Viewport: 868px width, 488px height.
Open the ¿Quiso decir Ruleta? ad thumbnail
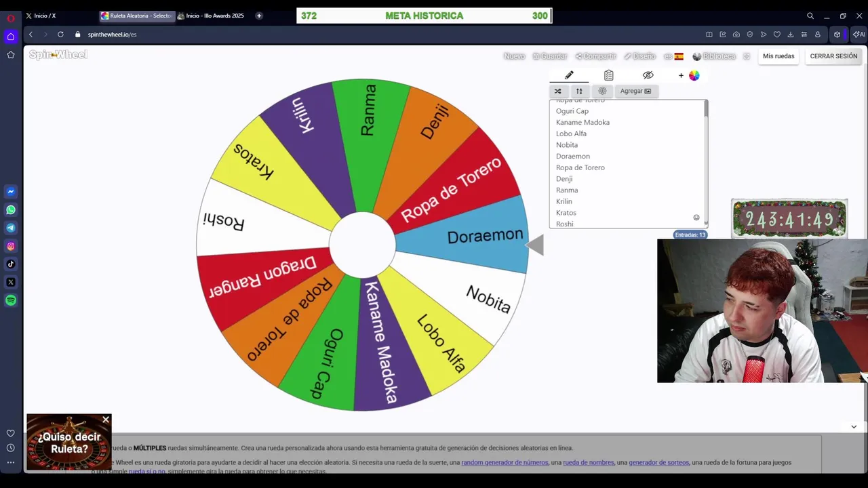coord(69,442)
